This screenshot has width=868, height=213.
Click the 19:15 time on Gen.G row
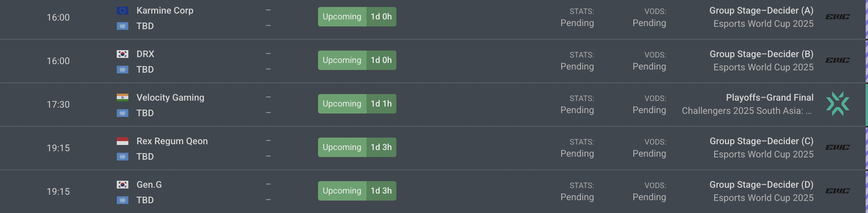pyautogui.click(x=58, y=192)
